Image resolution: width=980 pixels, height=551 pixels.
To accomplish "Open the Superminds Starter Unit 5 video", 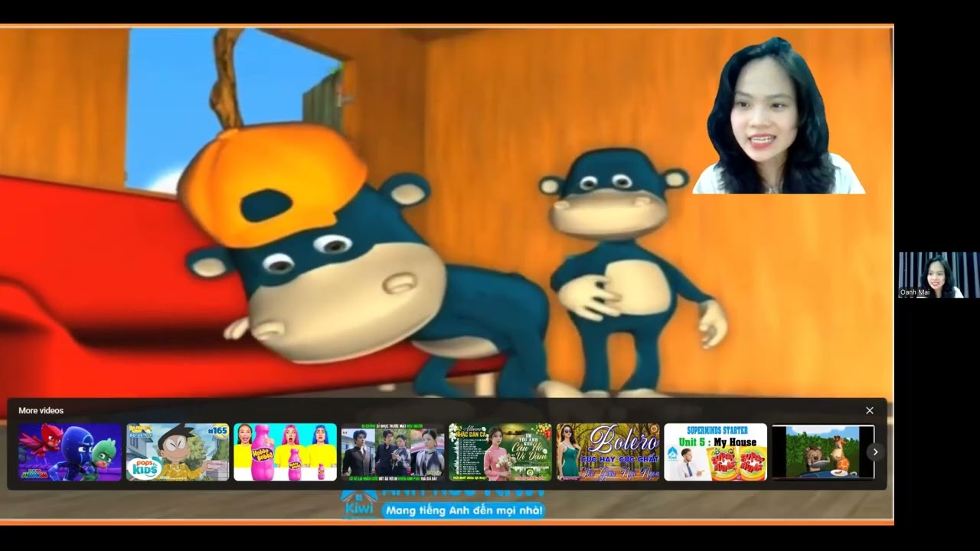I will click(x=715, y=452).
